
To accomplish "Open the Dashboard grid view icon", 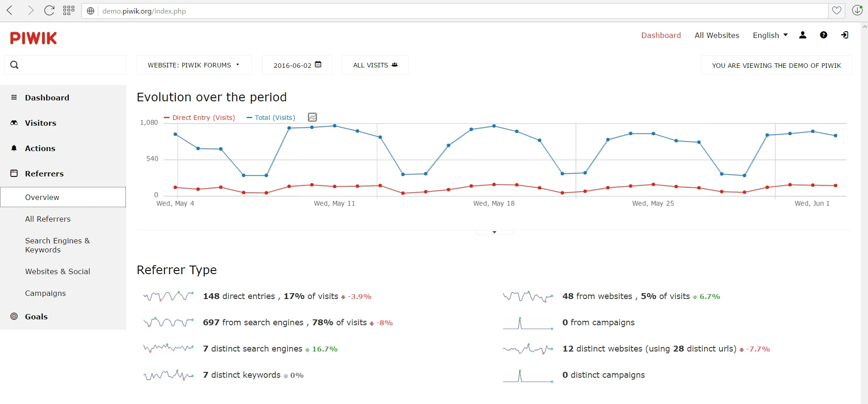I will point(68,10).
